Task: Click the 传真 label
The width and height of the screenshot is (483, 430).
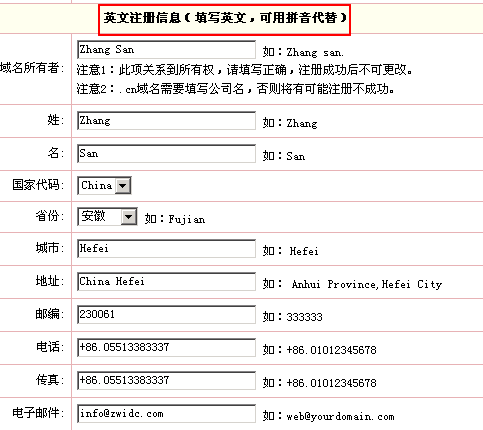Action: coord(50,380)
